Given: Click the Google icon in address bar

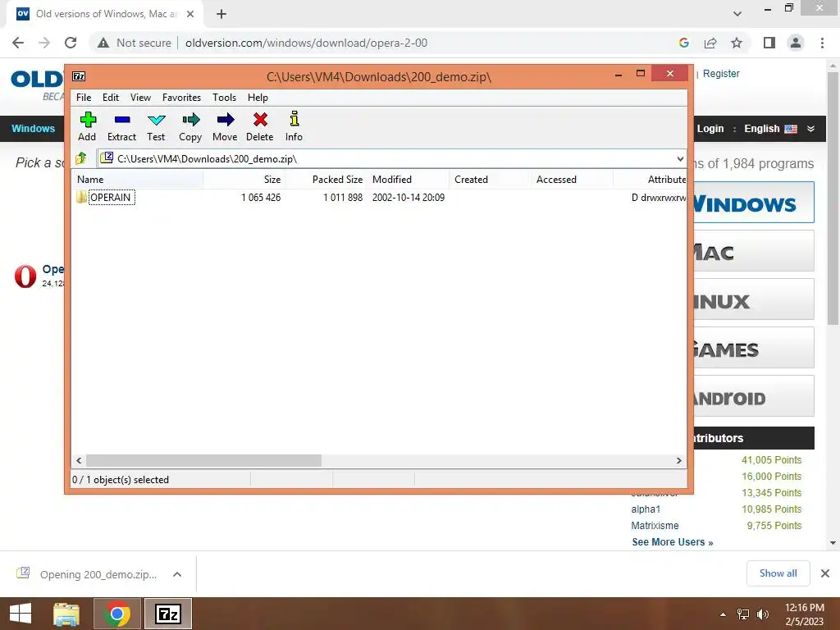Looking at the screenshot, I should (x=684, y=43).
